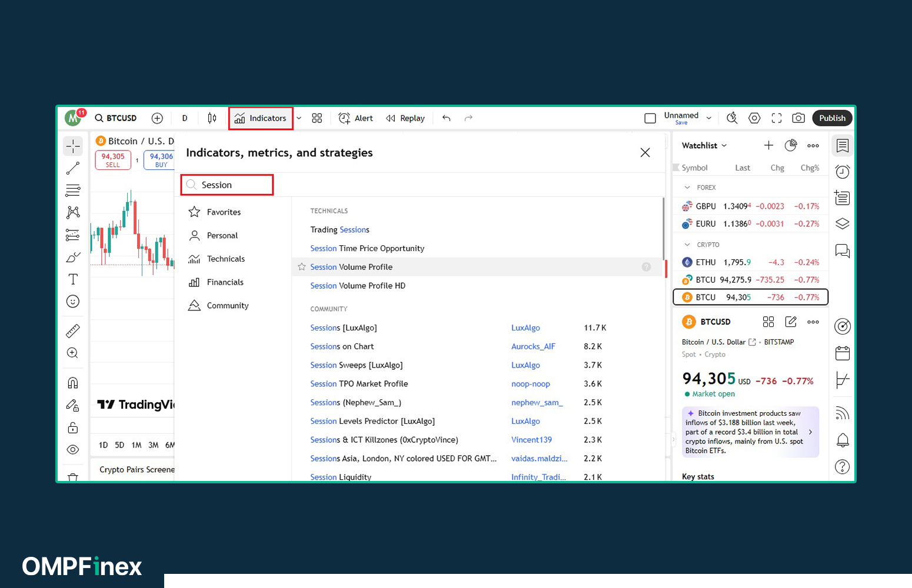Expand the Unnamed layout dropdown
This screenshot has height=588, width=912.
[x=709, y=118]
